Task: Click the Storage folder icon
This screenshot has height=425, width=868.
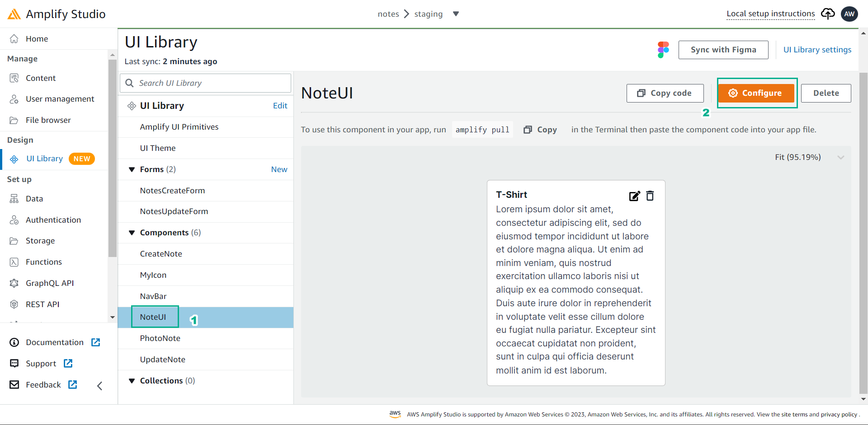Action: 14,241
